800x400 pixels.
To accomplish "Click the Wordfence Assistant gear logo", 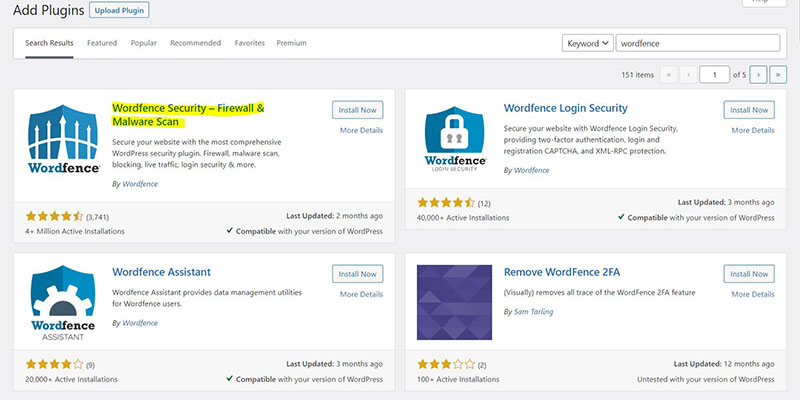I will (x=63, y=303).
